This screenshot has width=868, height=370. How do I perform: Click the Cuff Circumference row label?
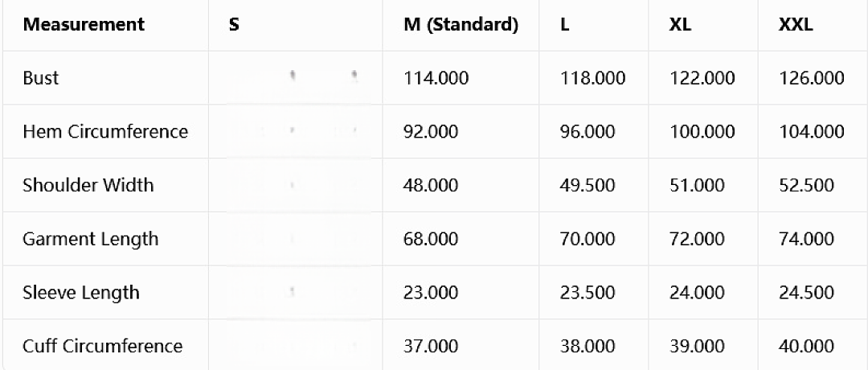102,346
